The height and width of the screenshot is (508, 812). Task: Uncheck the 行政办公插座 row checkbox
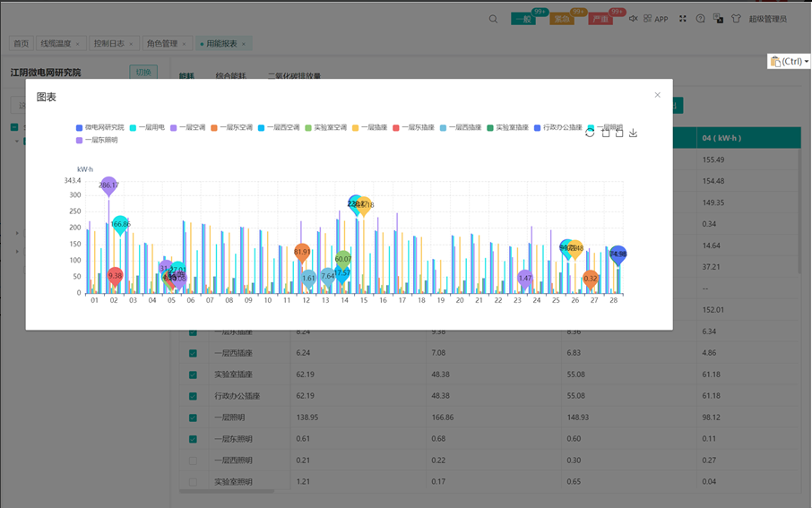point(193,396)
